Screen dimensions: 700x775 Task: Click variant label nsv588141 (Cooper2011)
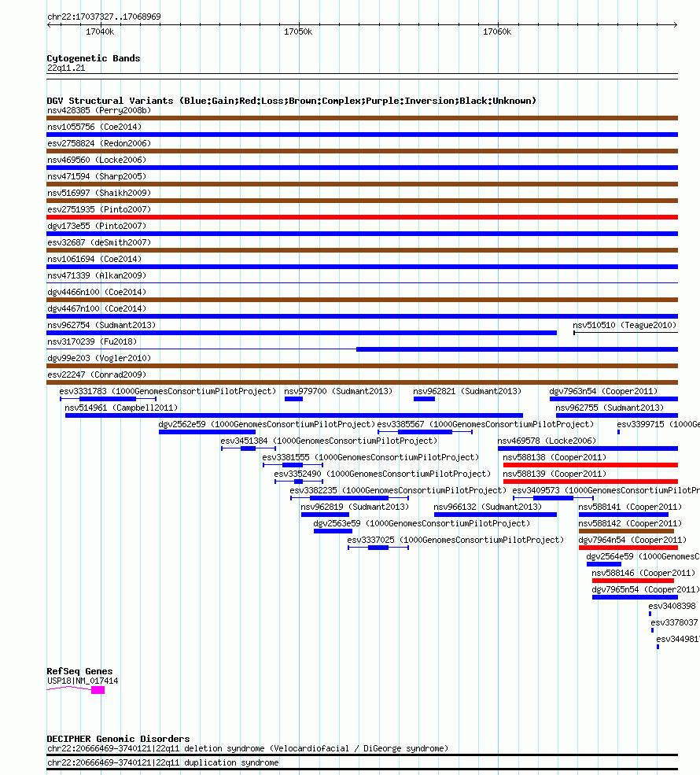pyautogui.click(x=630, y=507)
